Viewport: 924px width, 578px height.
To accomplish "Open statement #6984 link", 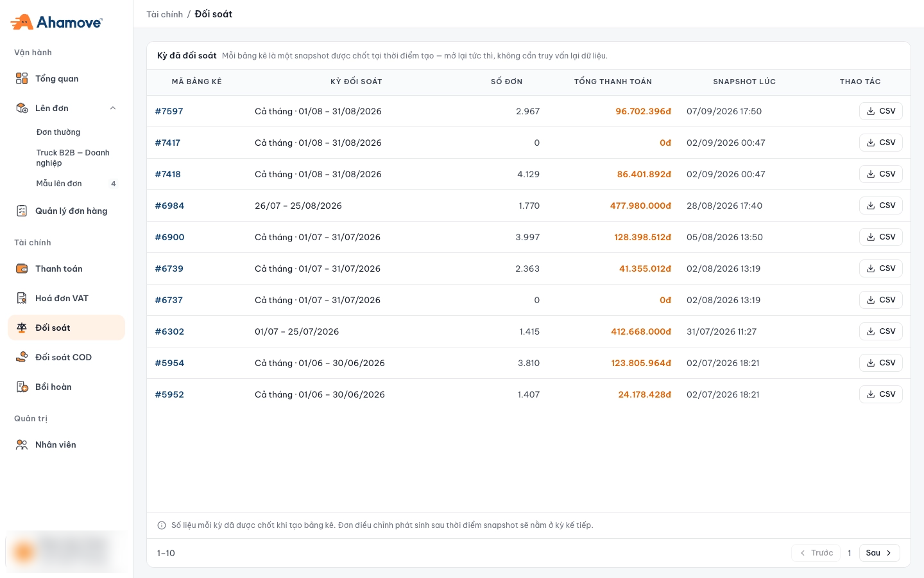I will click(x=169, y=206).
